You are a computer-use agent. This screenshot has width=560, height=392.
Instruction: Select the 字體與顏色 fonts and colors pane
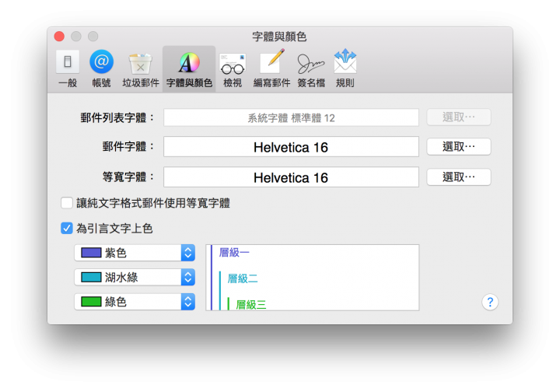189,69
